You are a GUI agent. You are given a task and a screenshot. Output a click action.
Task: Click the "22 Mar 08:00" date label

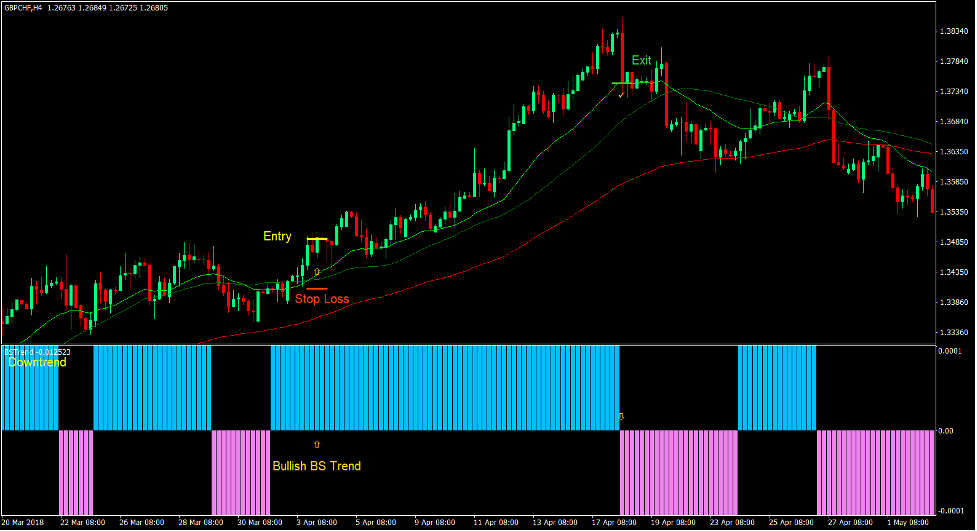point(82,522)
